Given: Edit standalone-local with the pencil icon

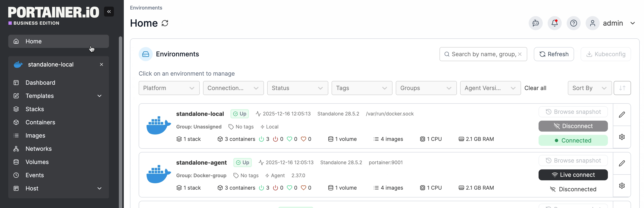Looking at the screenshot, I should [x=622, y=115].
